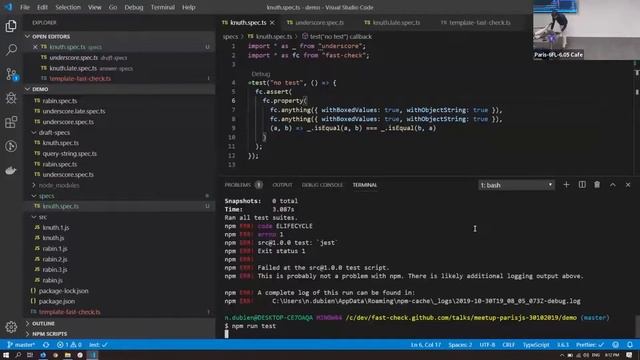This screenshot has width=640, height=360.
Task: Switch to template-fast-check.ts editor tab
Action: pyautogui.click(x=476, y=22)
